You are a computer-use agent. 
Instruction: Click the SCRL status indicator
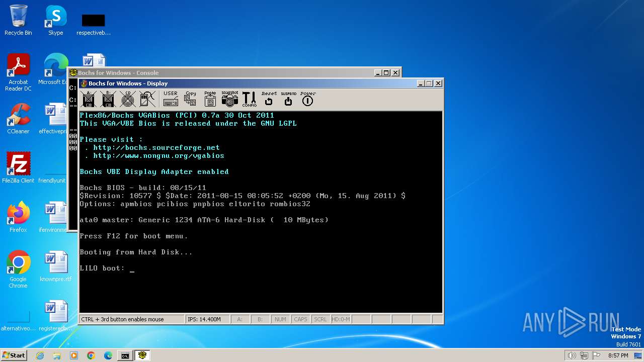[x=320, y=319]
